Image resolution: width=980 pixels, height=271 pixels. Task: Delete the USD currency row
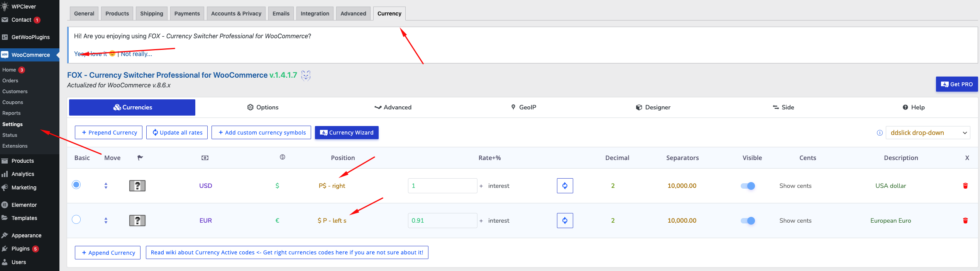965,186
